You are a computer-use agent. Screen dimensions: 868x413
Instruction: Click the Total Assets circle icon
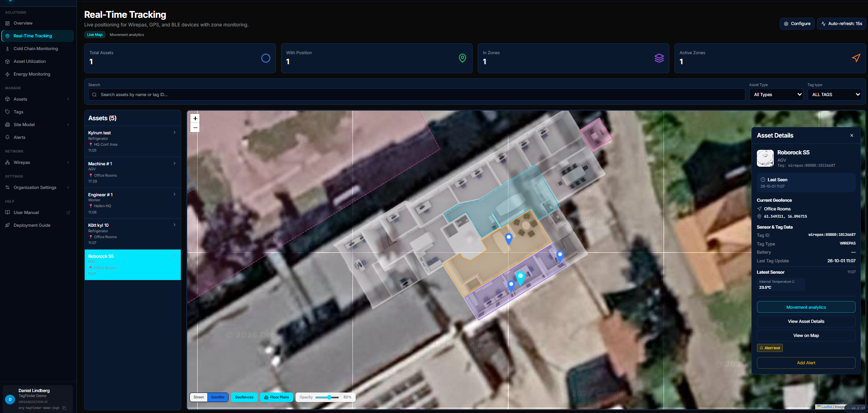[266, 58]
